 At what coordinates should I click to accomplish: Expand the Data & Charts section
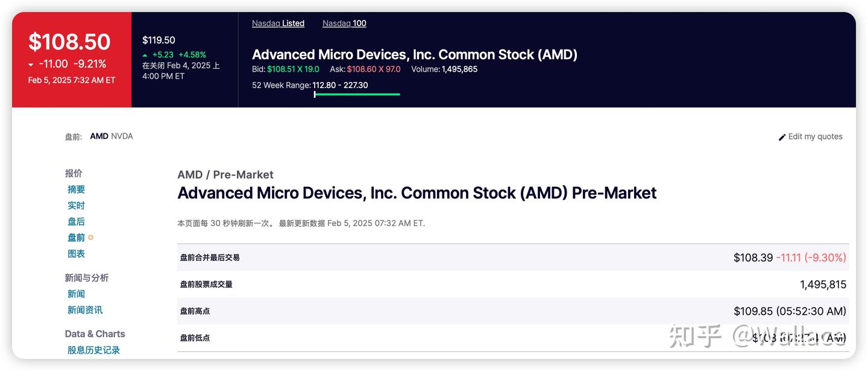(x=95, y=334)
